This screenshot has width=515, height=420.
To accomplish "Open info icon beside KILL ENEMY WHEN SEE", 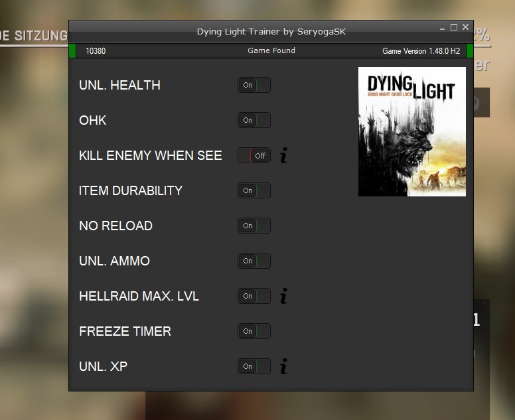I will click(283, 156).
